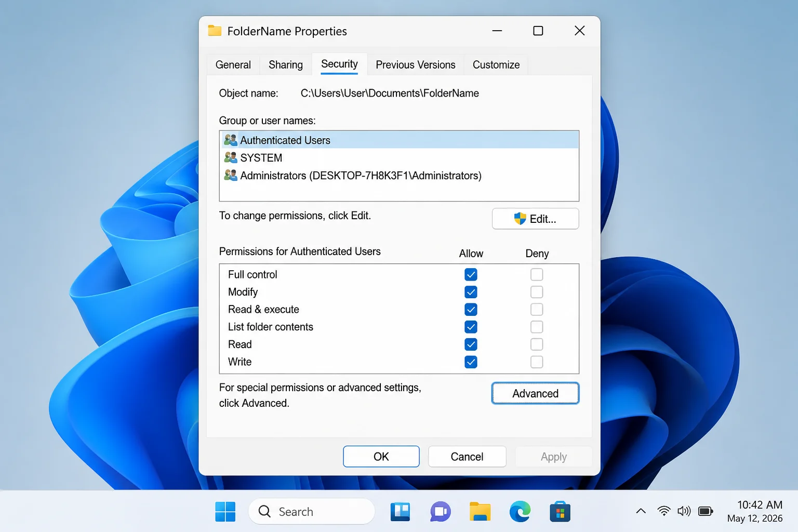Check Deny box for List folder contents
This screenshot has height=532, width=798.
tap(537, 327)
